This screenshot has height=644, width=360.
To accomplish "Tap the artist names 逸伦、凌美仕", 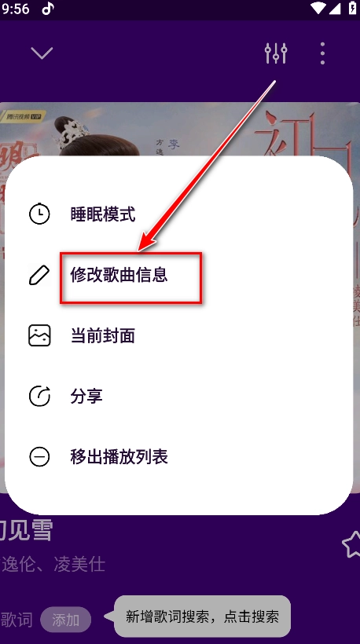I will (x=53, y=565).
